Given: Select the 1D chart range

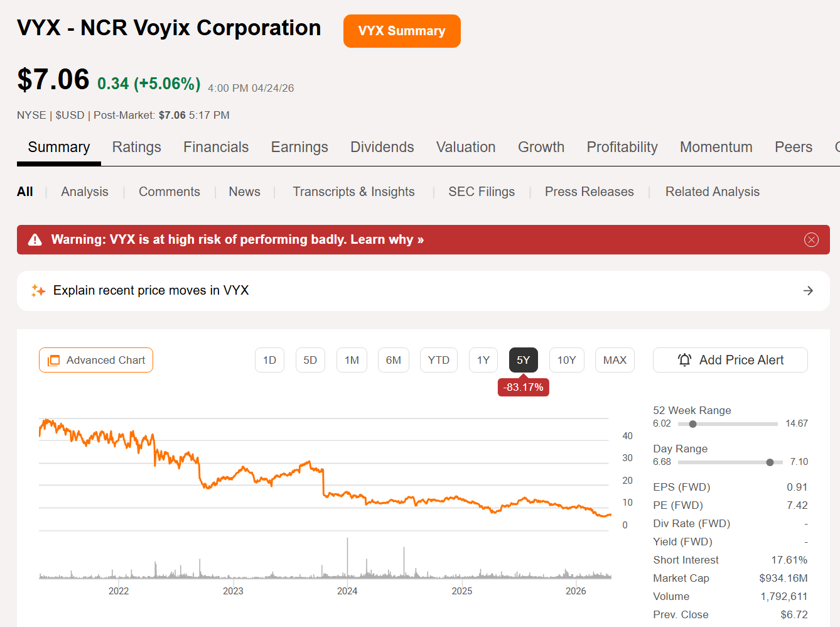Looking at the screenshot, I should (269, 360).
